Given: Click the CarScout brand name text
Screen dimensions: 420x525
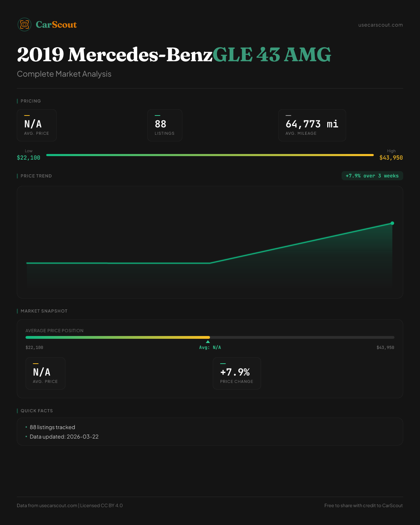Looking at the screenshot, I should tap(56, 24).
